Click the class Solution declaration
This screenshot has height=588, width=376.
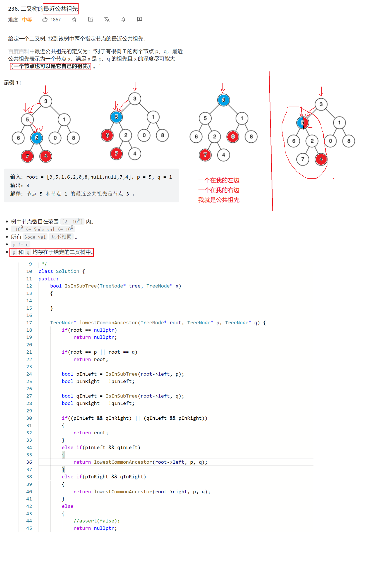pyautogui.click(x=62, y=271)
